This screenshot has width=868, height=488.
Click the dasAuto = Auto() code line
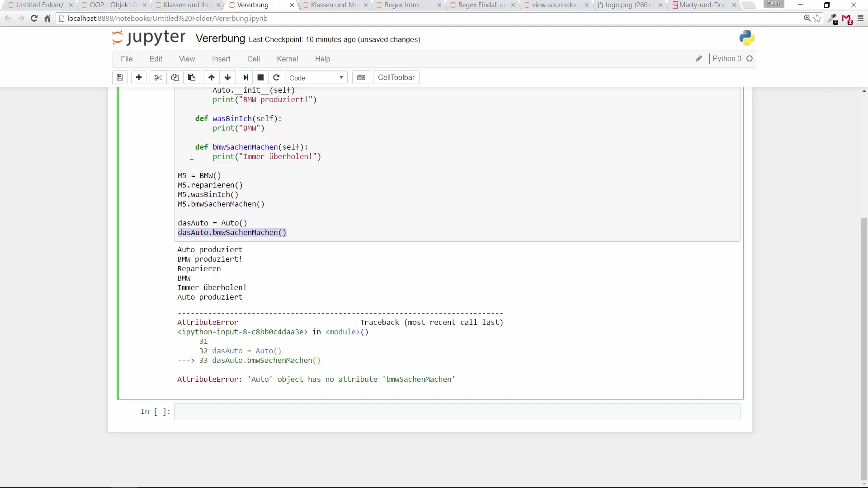(212, 223)
